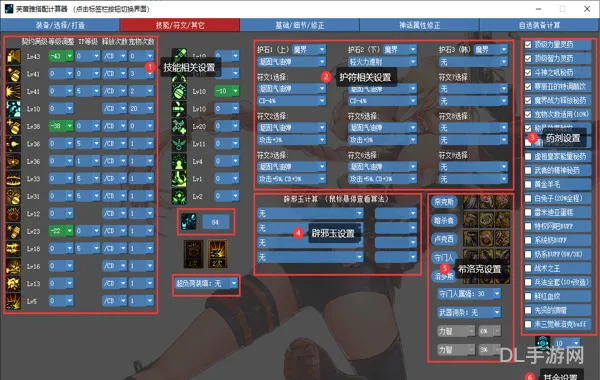Open the 自选装备计算 tab
Viewport: 600px width, 380px height.
click(x=539, y=25)
